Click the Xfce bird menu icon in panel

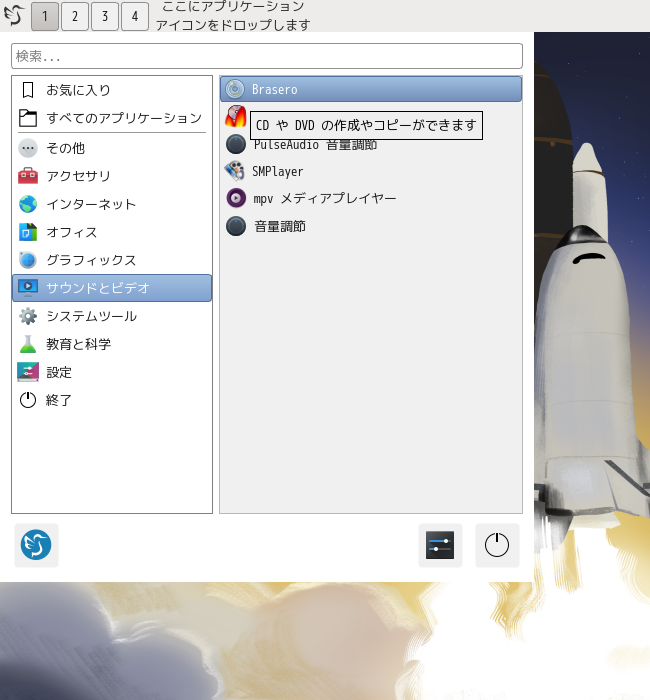point(13,16)
